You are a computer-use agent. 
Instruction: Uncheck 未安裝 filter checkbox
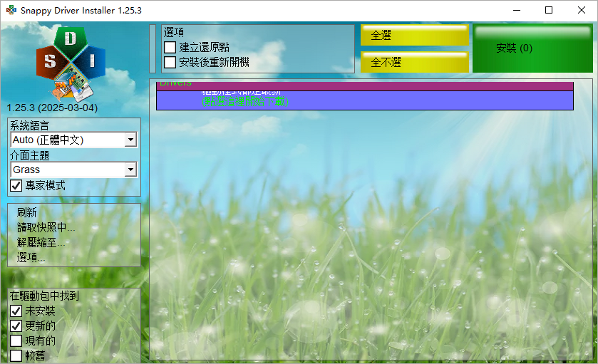tap(16, 311)
